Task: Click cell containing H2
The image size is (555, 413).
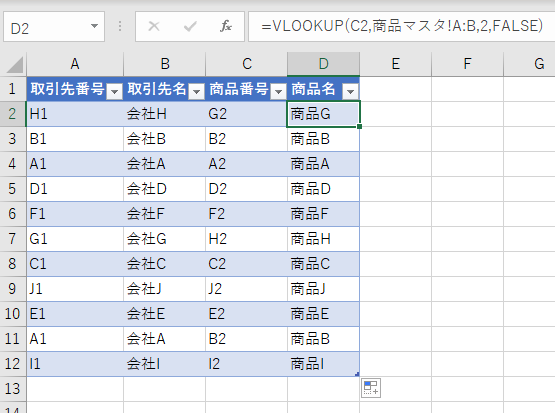Action: [x=247, y=239]
